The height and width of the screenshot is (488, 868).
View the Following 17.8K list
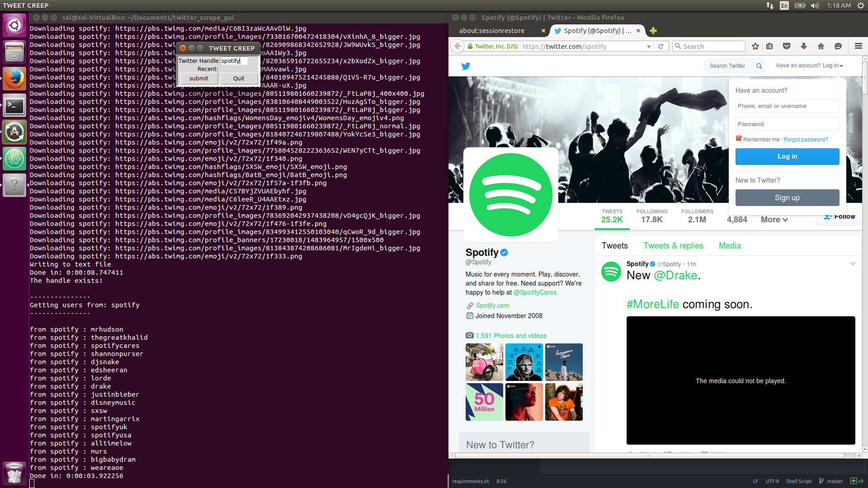652,216
